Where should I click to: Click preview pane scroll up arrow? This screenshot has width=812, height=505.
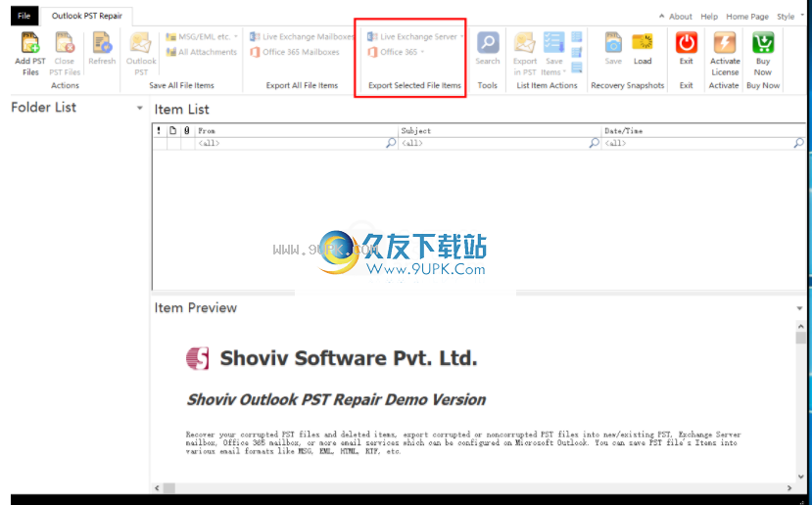point(800,327)
